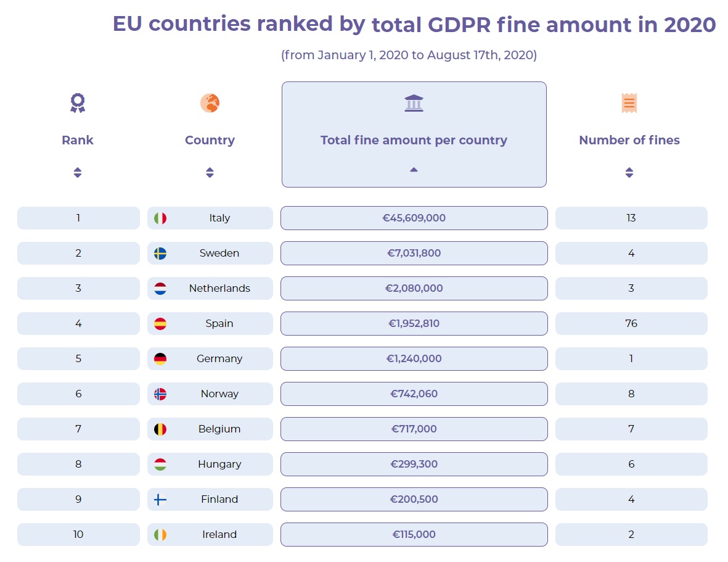This screenshot has width=728, height=562.
Task: Click the Number of fines receipt icon
Action: (x=629, y=102)
